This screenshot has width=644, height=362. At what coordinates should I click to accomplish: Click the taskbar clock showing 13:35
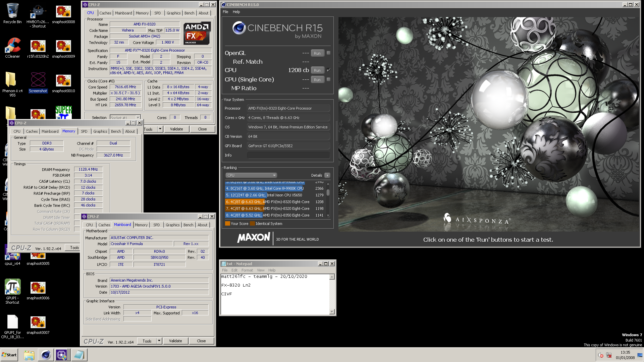pos(625,355)
